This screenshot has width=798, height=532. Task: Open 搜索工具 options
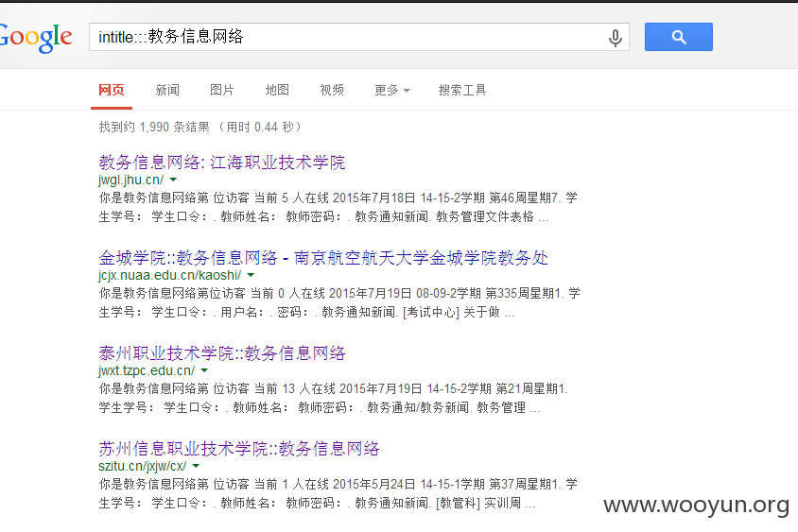[462, 90]
